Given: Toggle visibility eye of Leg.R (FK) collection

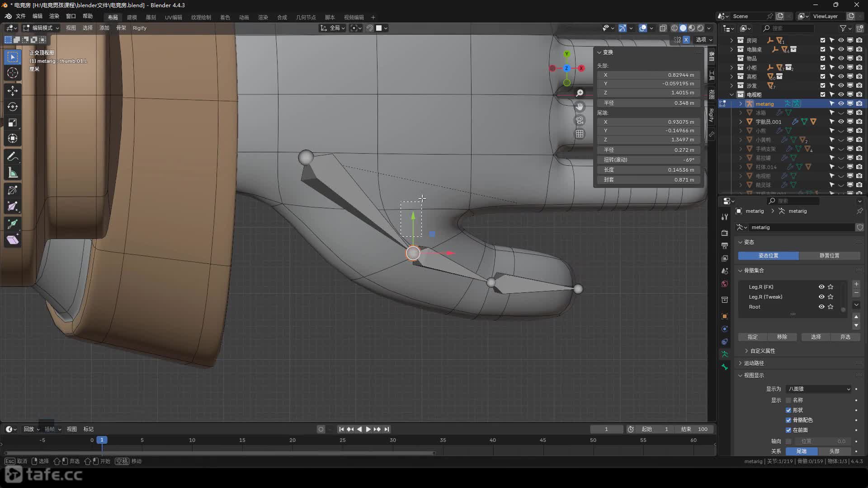Looking at the screenshot, I should [821, 287].
